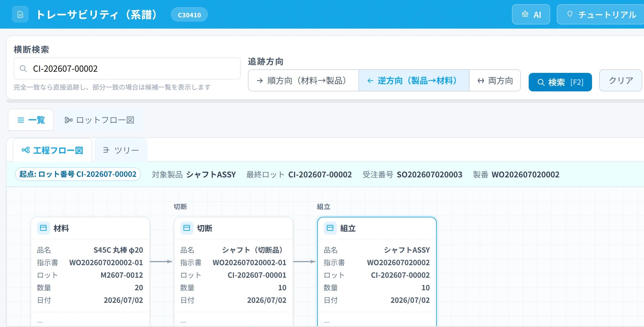644x327 pixels.
Task: Switch to the 一覧 tab
Action: pyautogui.click(x=31, y=120)
